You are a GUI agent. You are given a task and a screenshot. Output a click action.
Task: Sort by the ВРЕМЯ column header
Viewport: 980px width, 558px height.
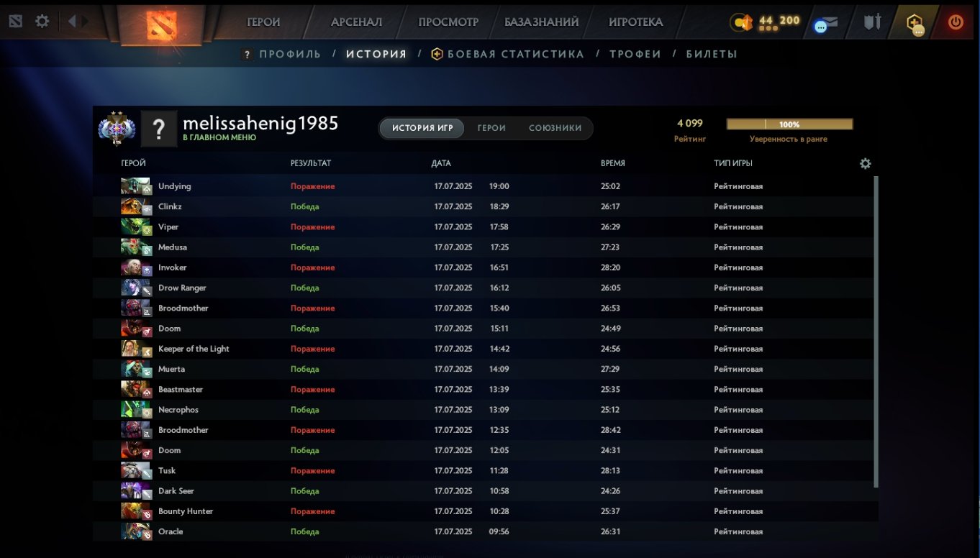tap(612, 163)
